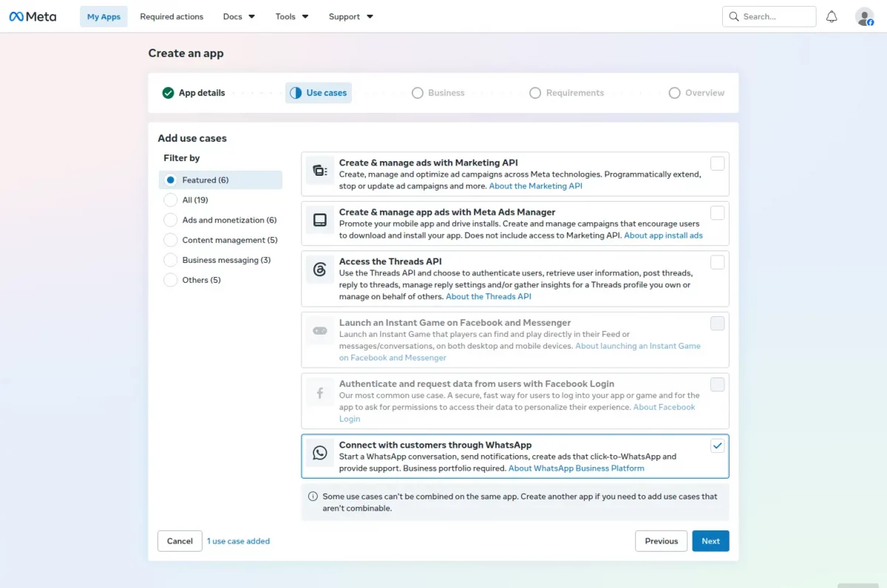The width and height of the screenshot is (887, 588).
Task: Click the Meta Ads Manager tablet icon
Action: (x=320, y=220)
